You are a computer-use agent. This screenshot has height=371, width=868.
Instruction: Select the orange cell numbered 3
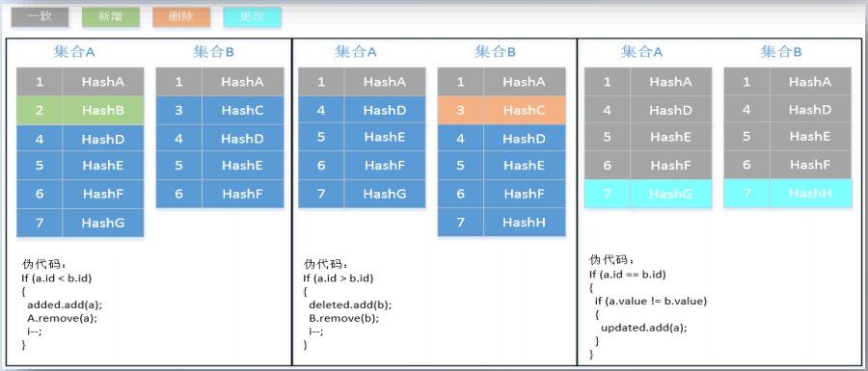click(460, 110)
